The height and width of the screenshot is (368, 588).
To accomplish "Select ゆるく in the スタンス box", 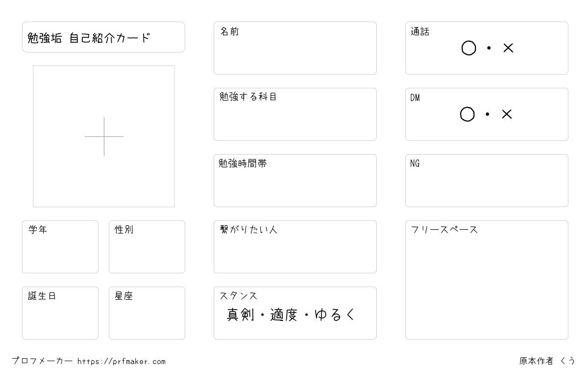I will click(335, 315).
